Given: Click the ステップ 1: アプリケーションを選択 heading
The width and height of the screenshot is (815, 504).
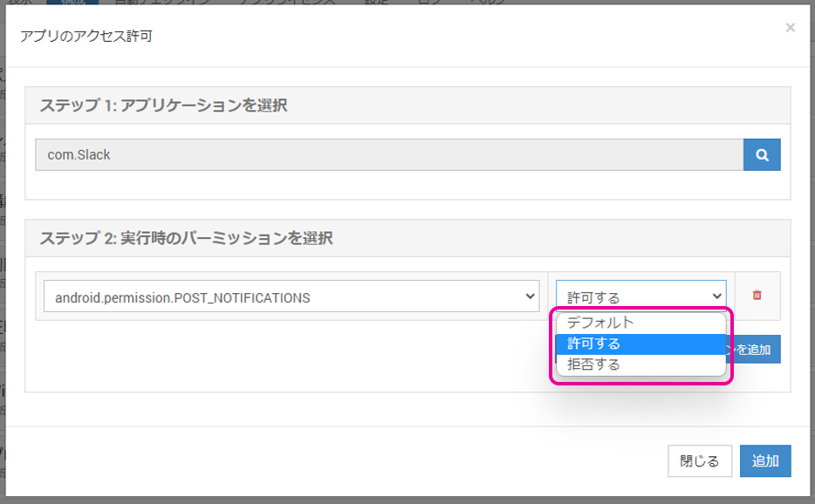Looking at the screenshot, I should (x=164, y=106).
